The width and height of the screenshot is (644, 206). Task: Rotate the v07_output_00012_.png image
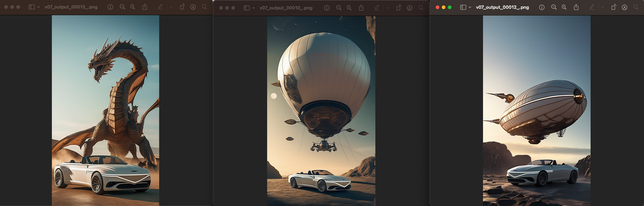coord(614,7)
